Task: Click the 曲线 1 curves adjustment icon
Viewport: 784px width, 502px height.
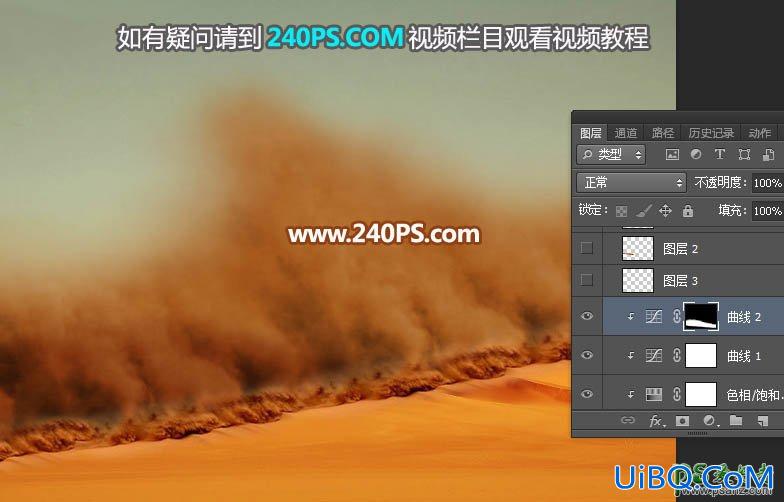Action: [654, 356]
